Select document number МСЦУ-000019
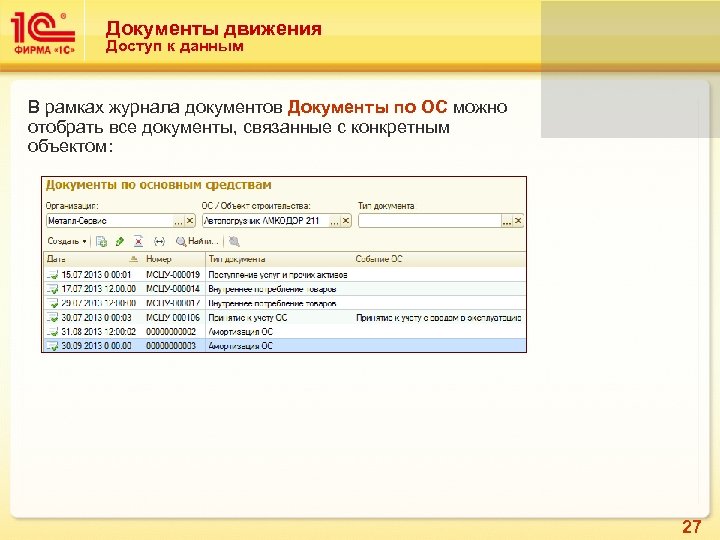Viewport: 720px width, 540px height. click(173, 275)
